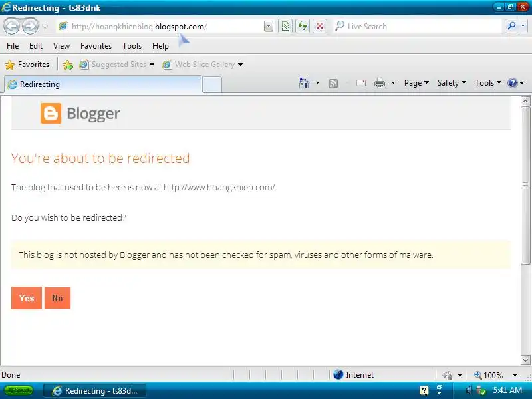Click the help question tray icon
The width and height of the screenshot is (532, 399).
(x=424, y=391)
